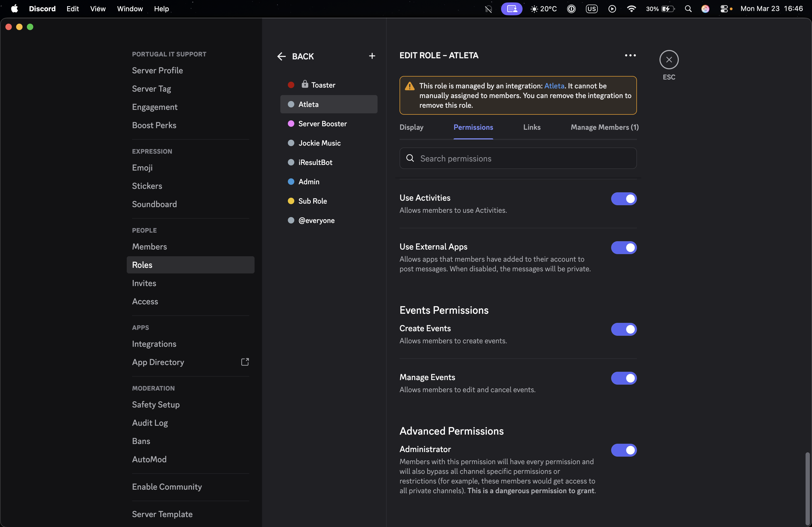Open the three-dots role options menu
The width and height of the screenshot is (812, 527).
(x=630, y=55)
